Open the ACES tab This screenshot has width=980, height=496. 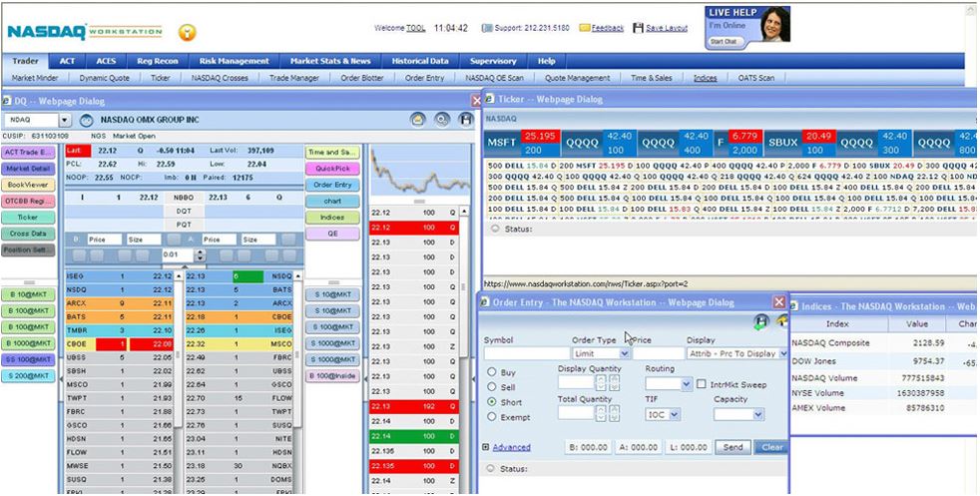point(106,61)
